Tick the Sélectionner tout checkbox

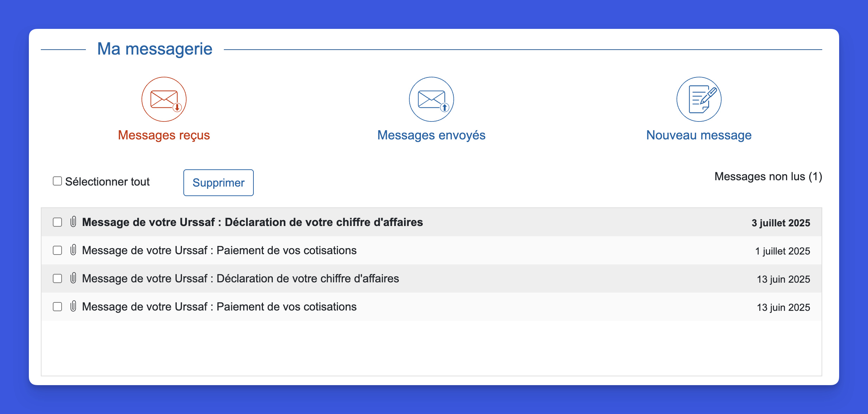pos(57,181)
